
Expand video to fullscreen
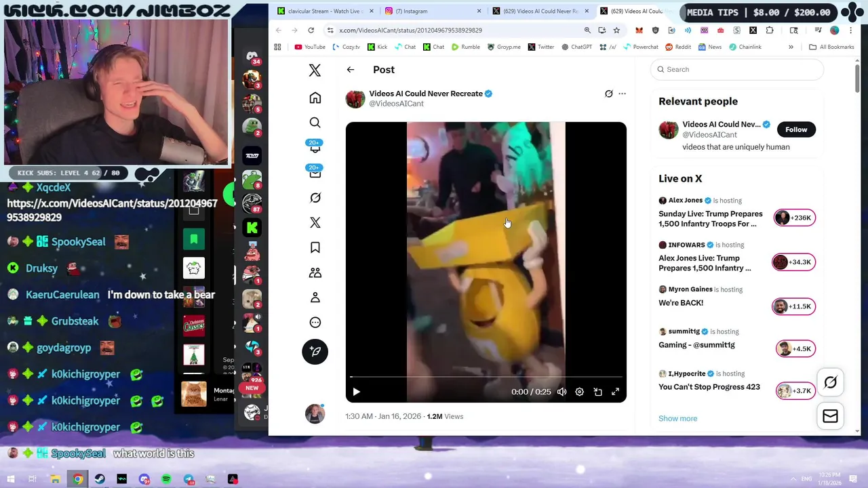(615, 392)
